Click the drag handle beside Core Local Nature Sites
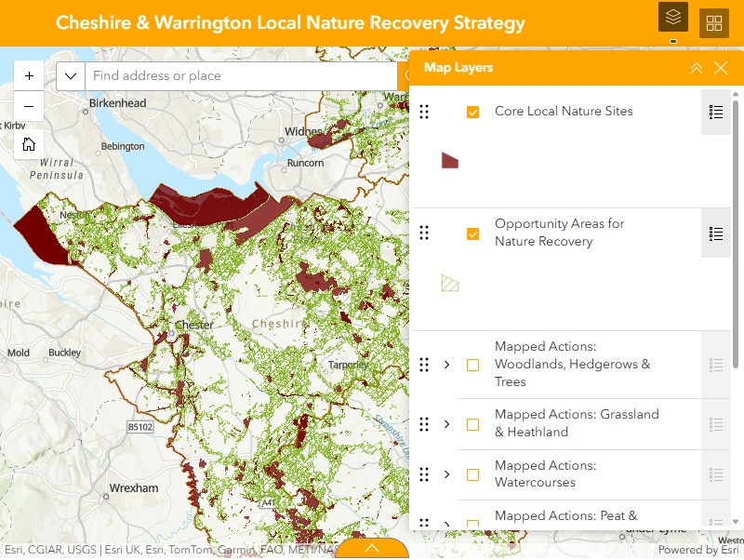744x560 pixels. (425, 112)
